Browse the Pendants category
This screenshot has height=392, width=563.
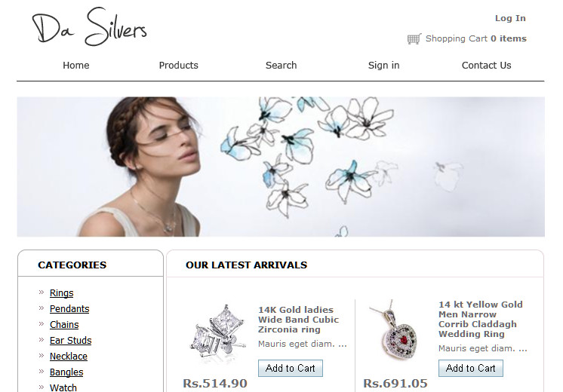[x=69, y=309]
